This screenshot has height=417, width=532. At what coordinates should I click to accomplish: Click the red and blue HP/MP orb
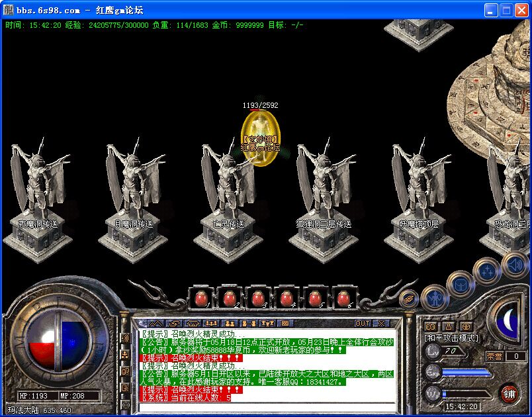58,341
